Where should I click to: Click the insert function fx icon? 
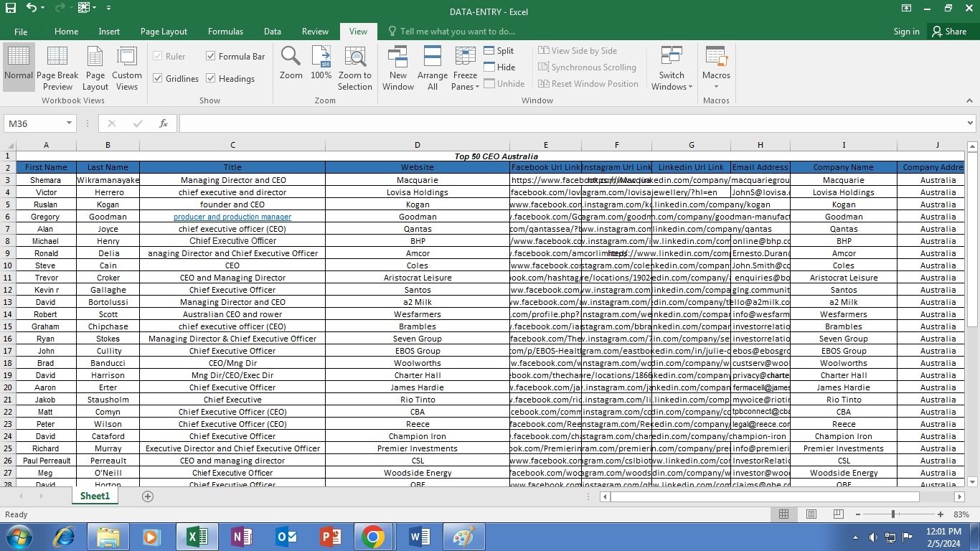(164, 123)
